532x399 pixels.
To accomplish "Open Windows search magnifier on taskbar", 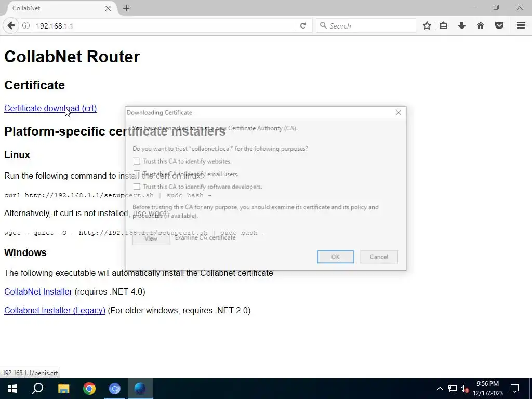I will pyautogui.click(x=37, y=389).
